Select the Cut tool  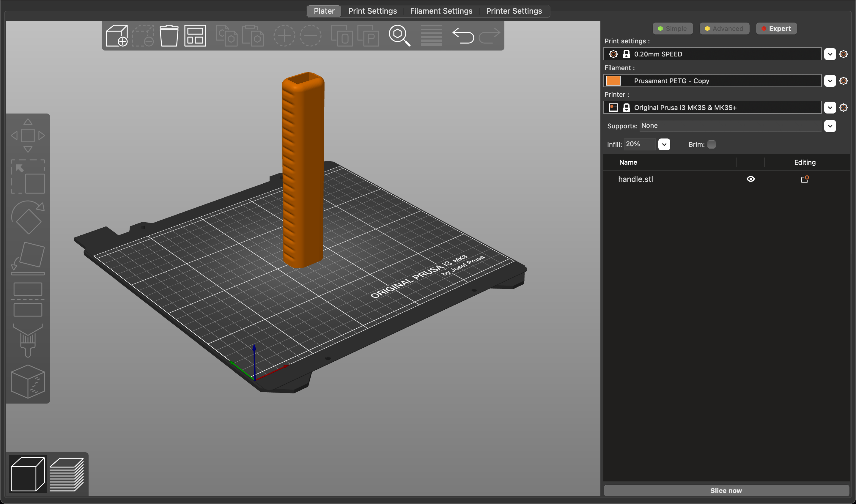tap(28, 299)
